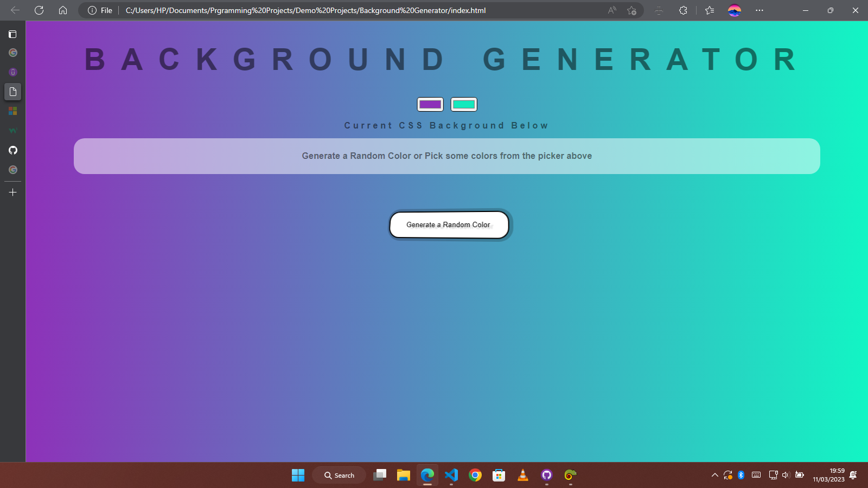
Task: Open a new tab with plus icon
Action: click(13, 192)
